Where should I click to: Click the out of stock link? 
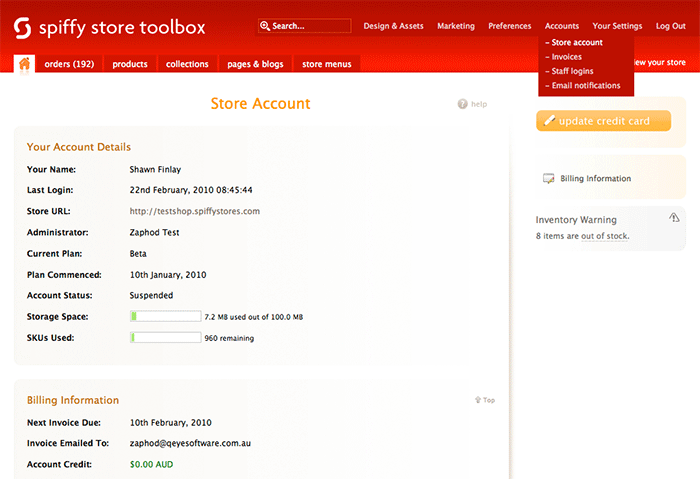pos(604,236)
